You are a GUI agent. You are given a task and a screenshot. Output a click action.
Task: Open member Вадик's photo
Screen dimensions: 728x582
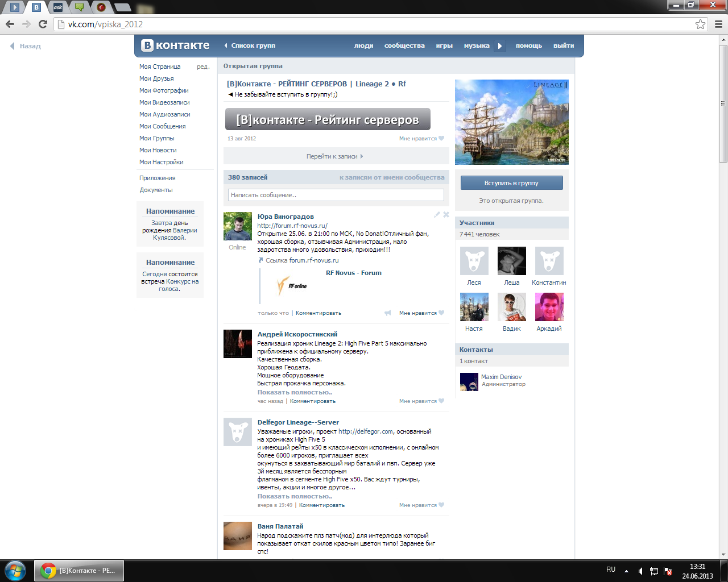512,307
